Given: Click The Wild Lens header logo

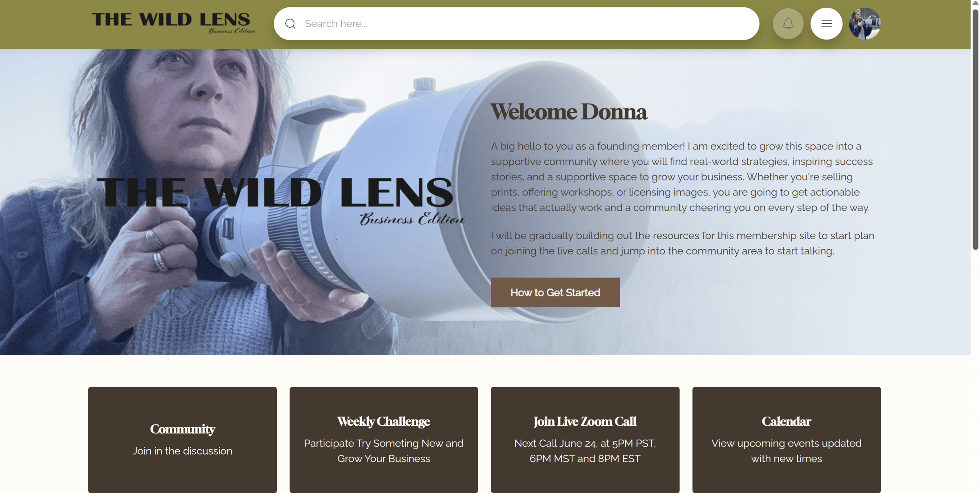Looking at the screenshot, I should [x=173, y=23].
